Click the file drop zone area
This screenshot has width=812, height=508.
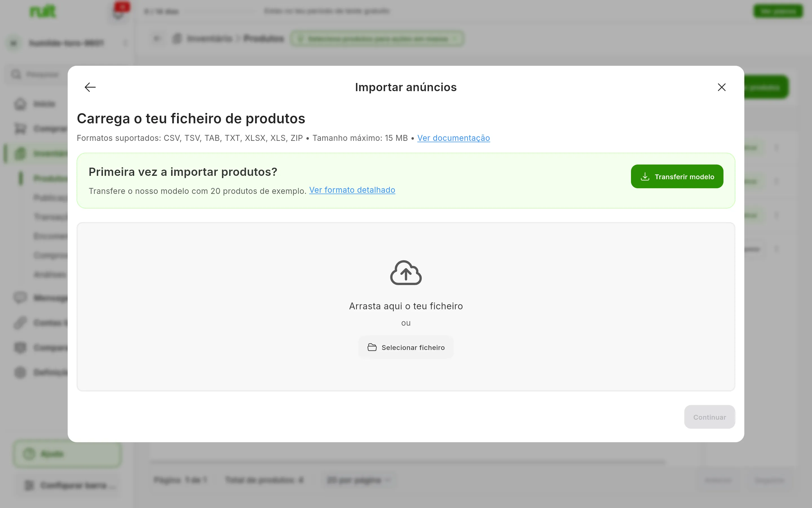tap(406, 307)
